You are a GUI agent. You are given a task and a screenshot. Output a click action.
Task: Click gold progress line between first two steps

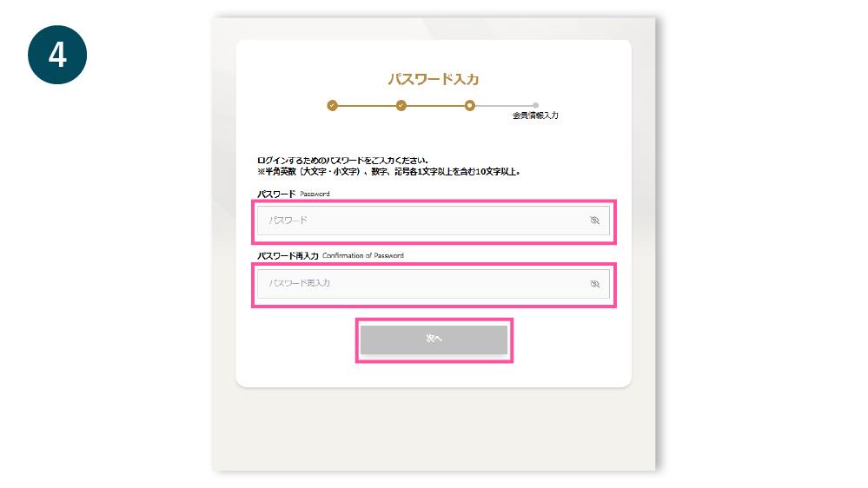click(x=367, y=105)
